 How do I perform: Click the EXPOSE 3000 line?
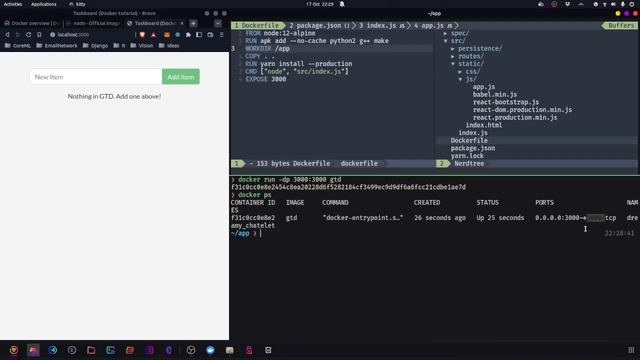pos(266,79)
